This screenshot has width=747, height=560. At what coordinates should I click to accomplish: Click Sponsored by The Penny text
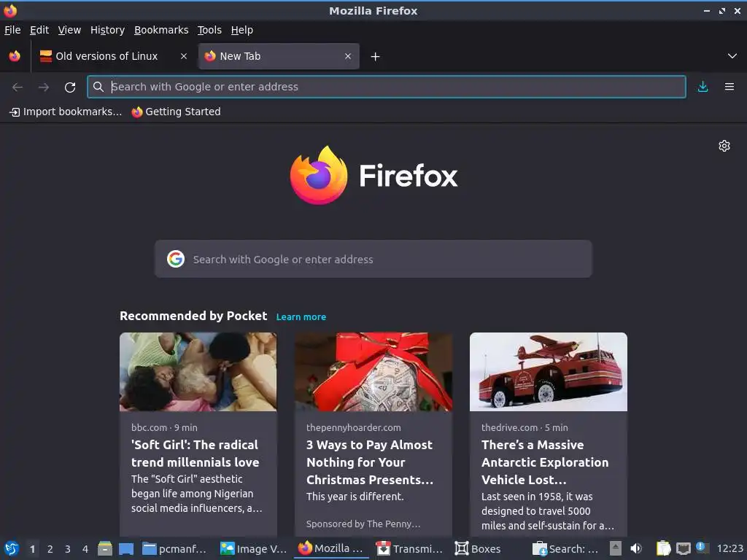(363, 524)
